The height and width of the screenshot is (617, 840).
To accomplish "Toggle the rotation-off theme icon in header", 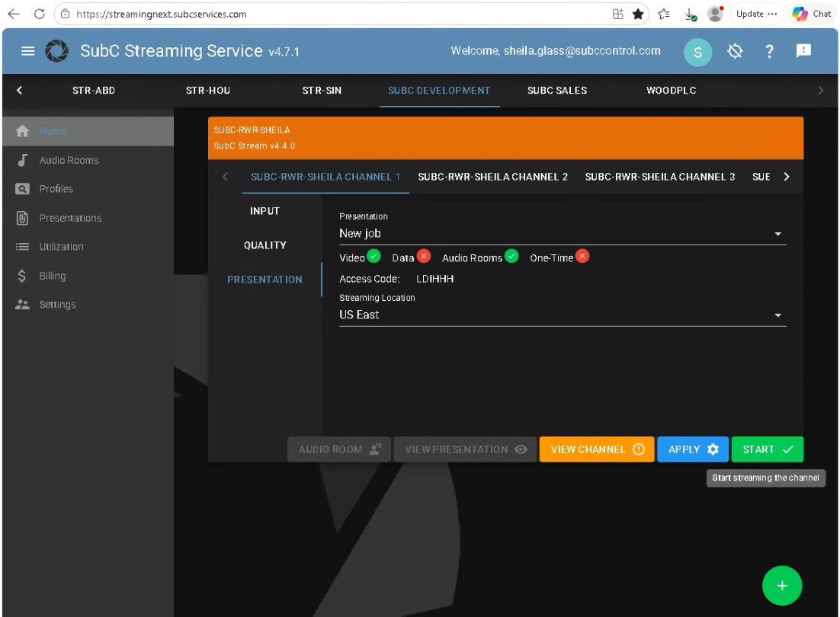I will 735,51.
